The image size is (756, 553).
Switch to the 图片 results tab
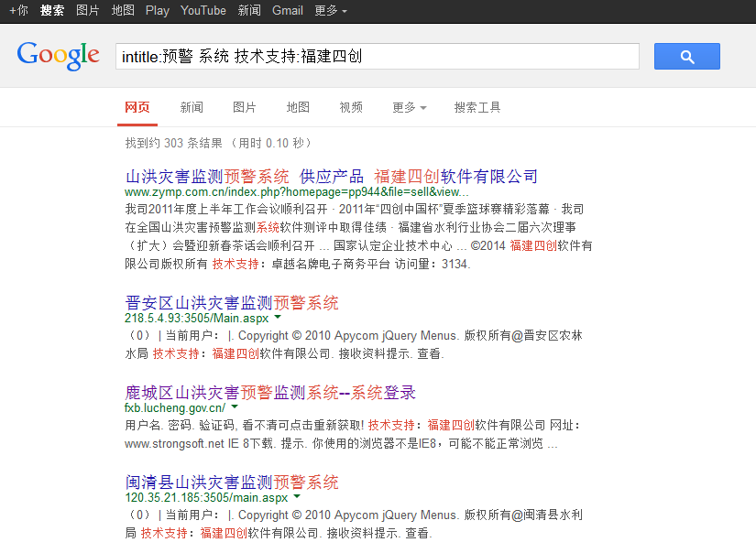tap(245, 107)
